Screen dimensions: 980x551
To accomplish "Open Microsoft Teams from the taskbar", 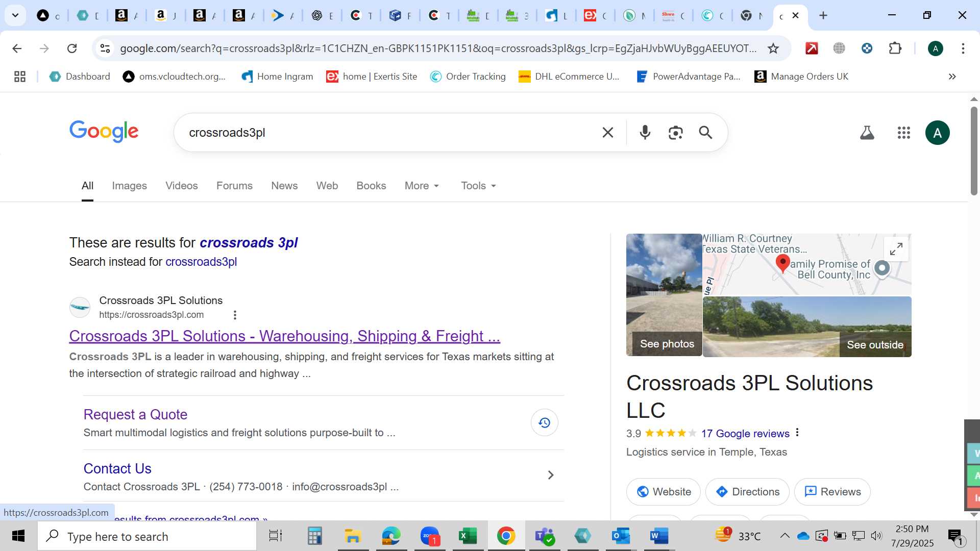I will click(x=545, y=536).
